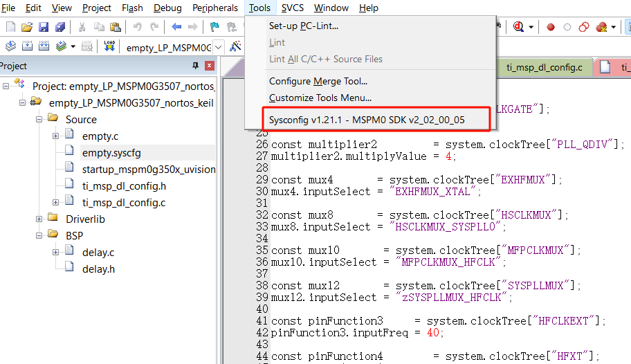Rebuild all target files icon
The width and height of the screenshot is (631, 364).
pyautogui.click(x=44, y=46)
